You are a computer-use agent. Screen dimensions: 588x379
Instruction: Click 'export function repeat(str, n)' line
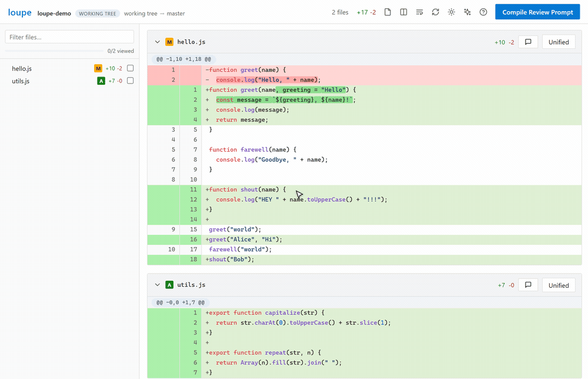[365, 353]
